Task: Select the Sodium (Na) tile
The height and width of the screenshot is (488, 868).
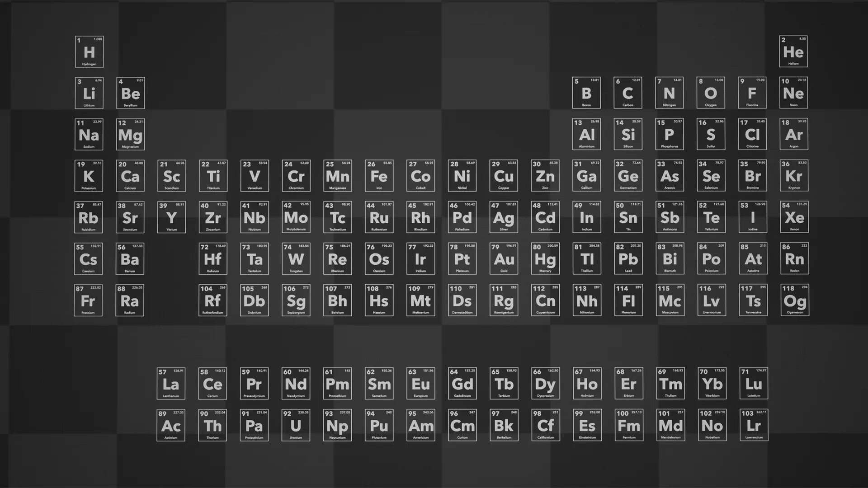Action: click(89, 135)
